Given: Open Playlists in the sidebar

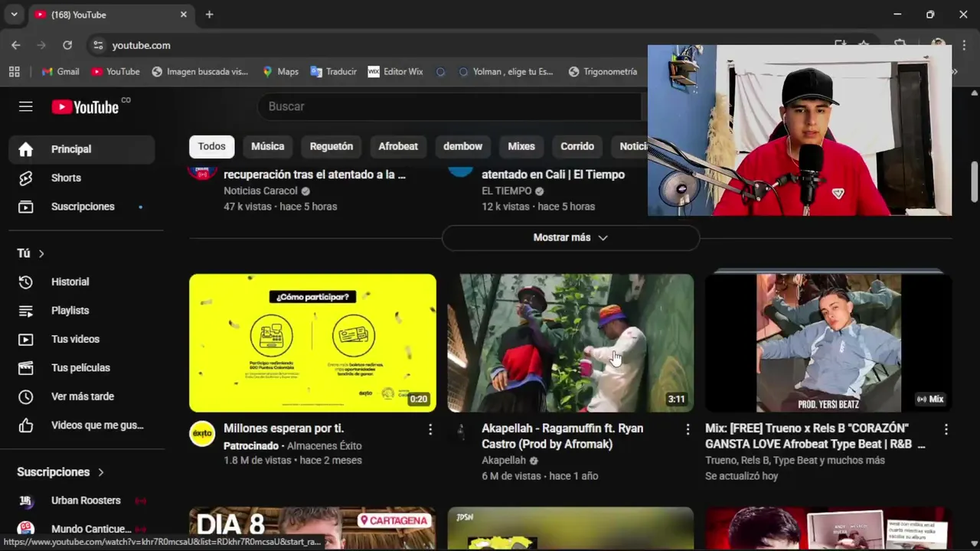Looking at the screenshot, I should (x=82, y=310).
